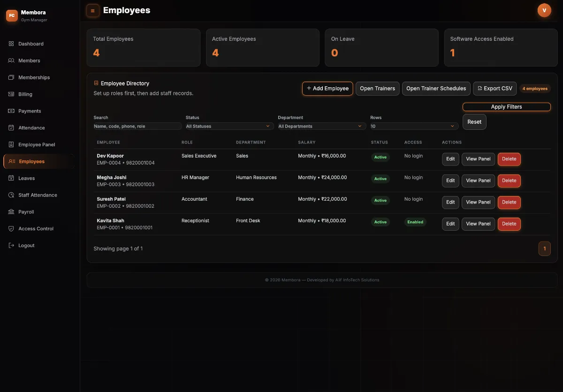Click the Employee Panel badge icon
Viewport: 563px width, 392px height.
[x=11, y=144]
